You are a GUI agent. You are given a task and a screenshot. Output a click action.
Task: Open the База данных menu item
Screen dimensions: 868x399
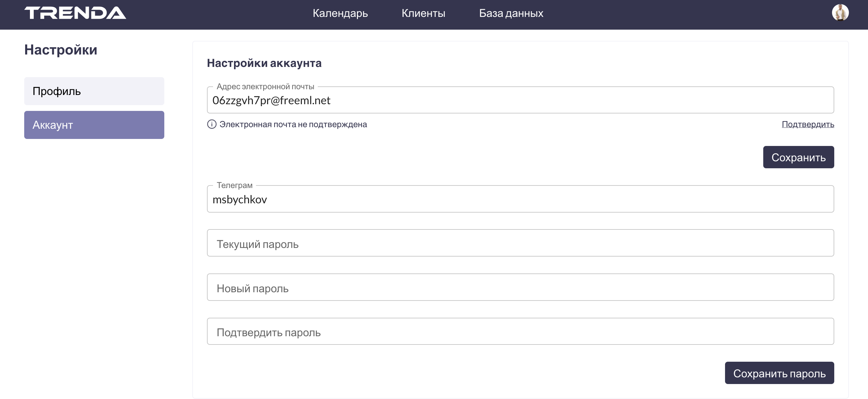511,13
